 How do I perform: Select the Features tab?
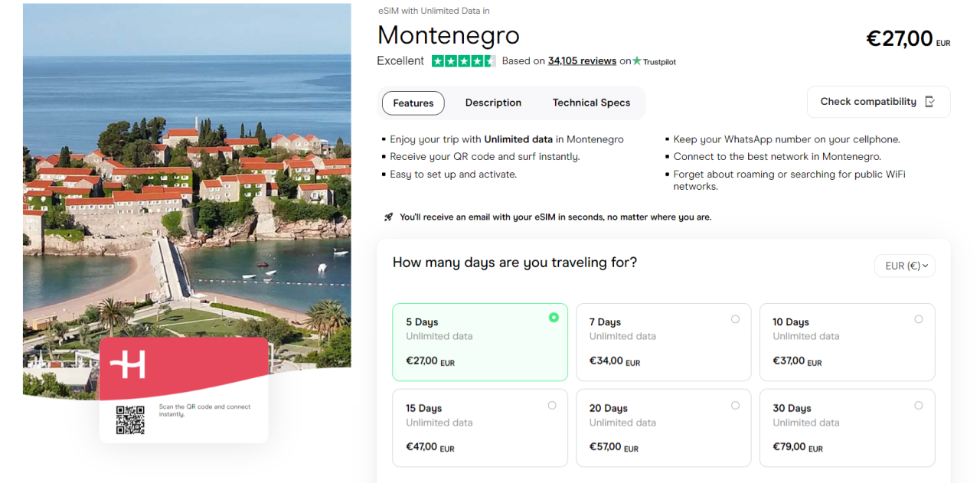tap(413, 103)
